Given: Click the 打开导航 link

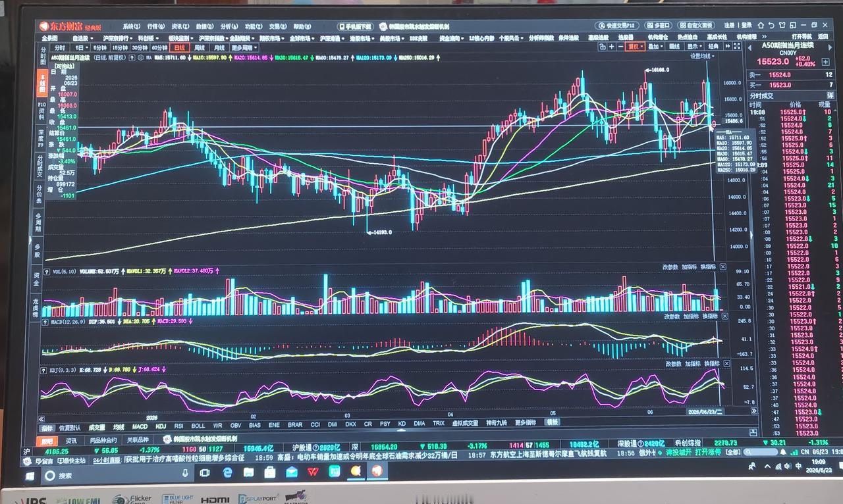Looking at the screenshot, I should 801,37.
